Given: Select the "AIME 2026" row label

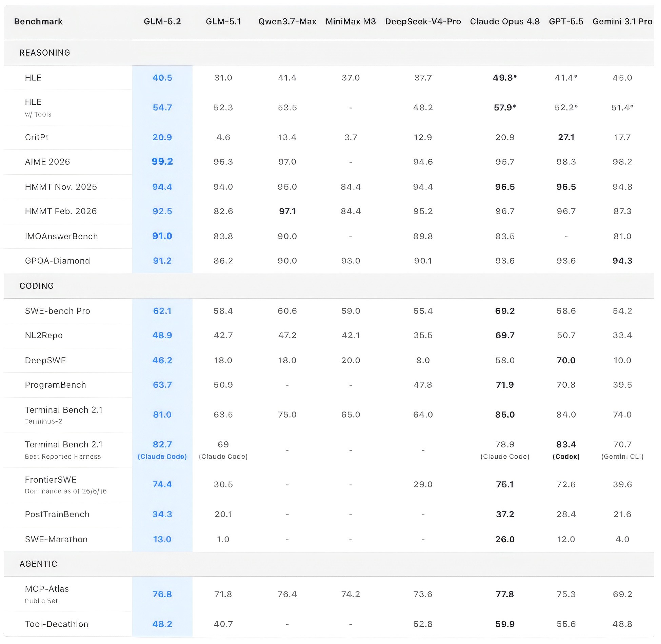Looking at the screenshot, I should [x=47, y=162].
